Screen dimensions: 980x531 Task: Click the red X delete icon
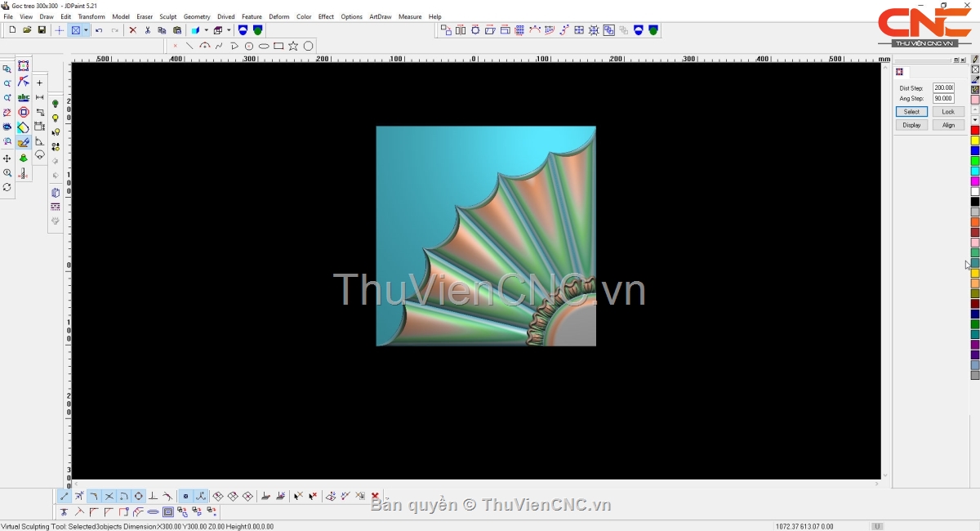132,30
